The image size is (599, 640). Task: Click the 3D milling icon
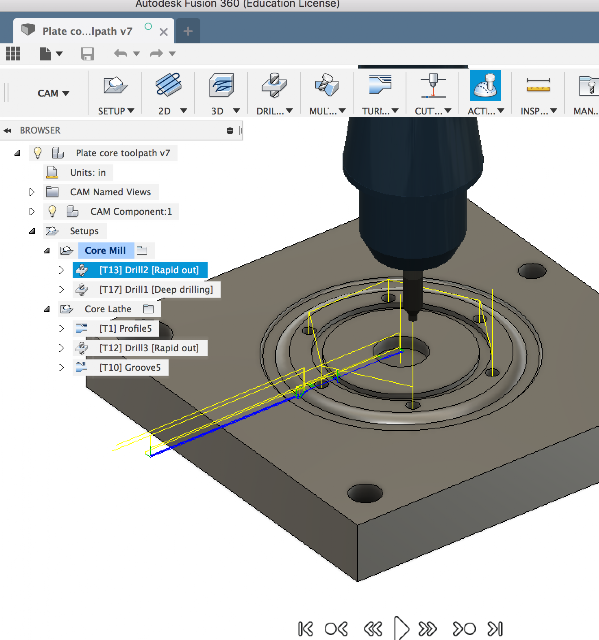(222, 85)
